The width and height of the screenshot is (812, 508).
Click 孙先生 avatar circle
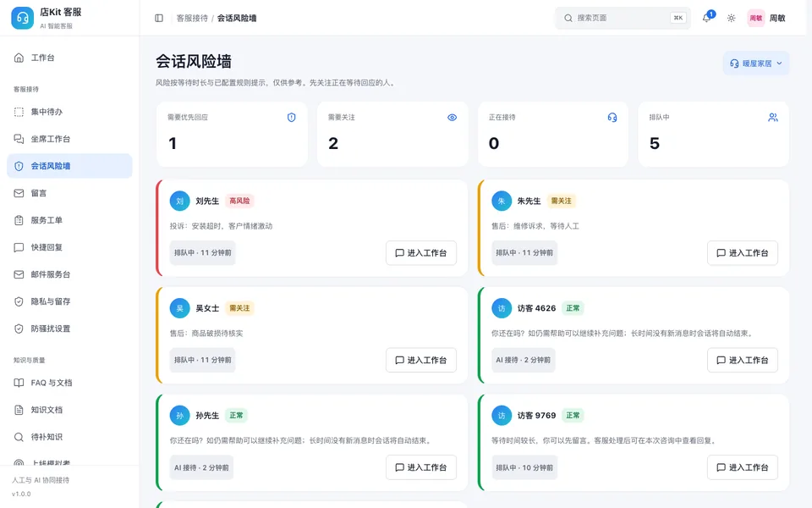pyautogui.click(x=179, y=416)
